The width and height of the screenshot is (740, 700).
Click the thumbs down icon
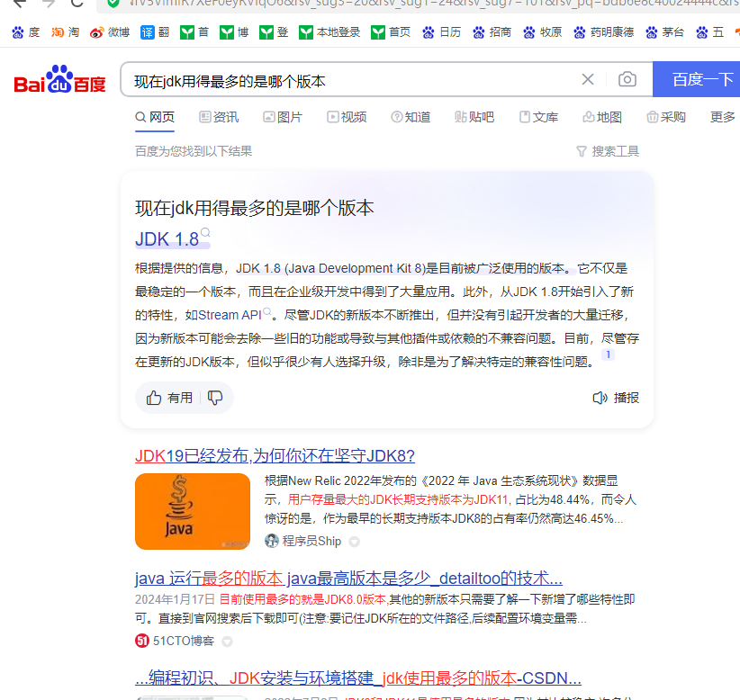[215, 398]
